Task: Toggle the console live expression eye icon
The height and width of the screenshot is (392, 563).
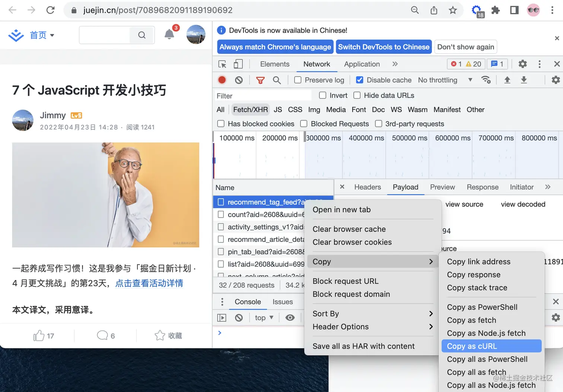Action: (290, 318)
